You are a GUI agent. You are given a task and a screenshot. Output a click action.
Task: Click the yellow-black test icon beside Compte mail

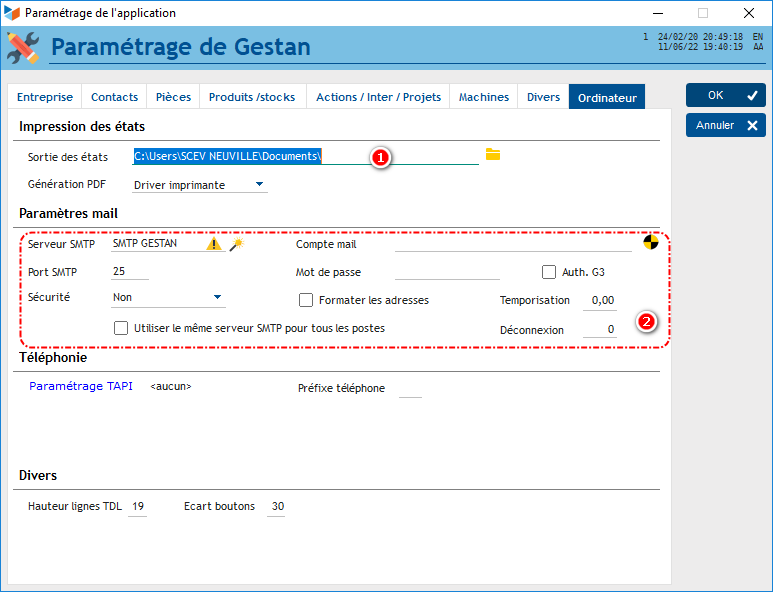click(650, 242)
